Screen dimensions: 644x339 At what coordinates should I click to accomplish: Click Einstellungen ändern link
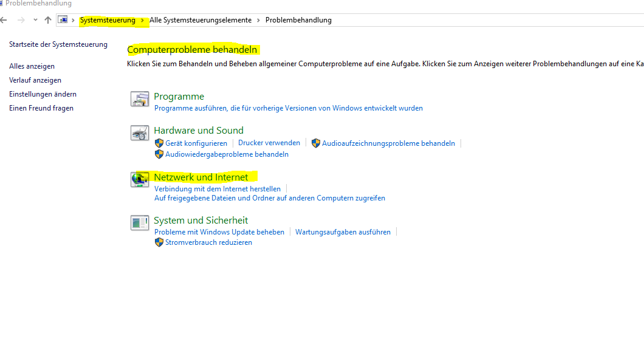point(43,94)
